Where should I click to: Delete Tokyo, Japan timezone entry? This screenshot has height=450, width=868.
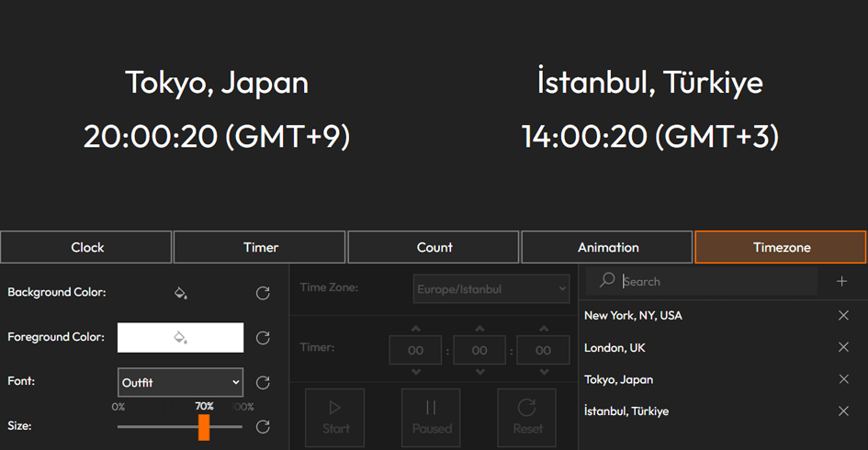(843, 379)
